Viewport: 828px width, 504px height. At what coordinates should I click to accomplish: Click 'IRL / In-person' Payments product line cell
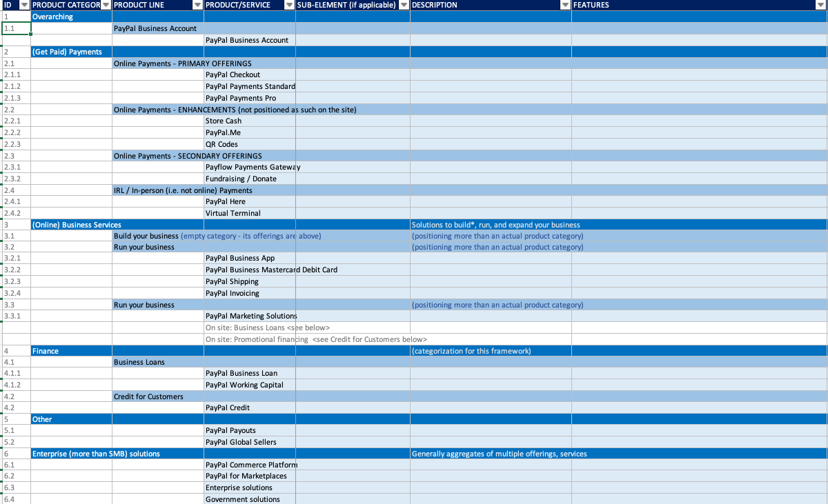[x=158, y=190]
